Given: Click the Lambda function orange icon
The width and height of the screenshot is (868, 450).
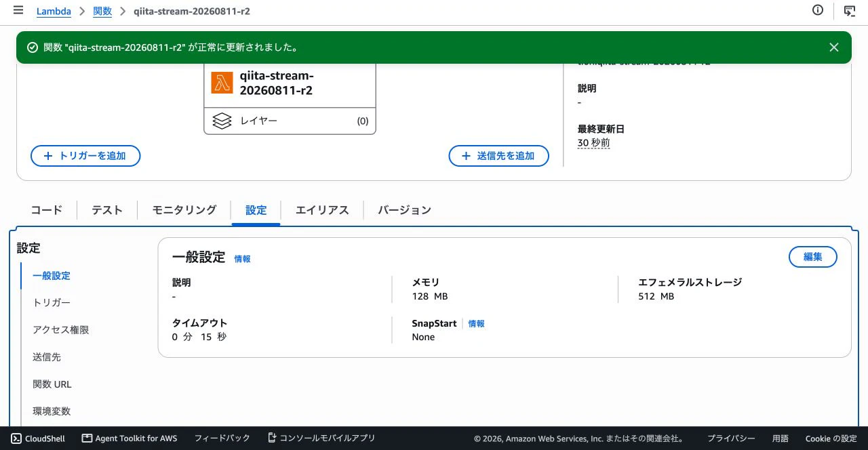Looking at the screenshot, I should point(222,83).
